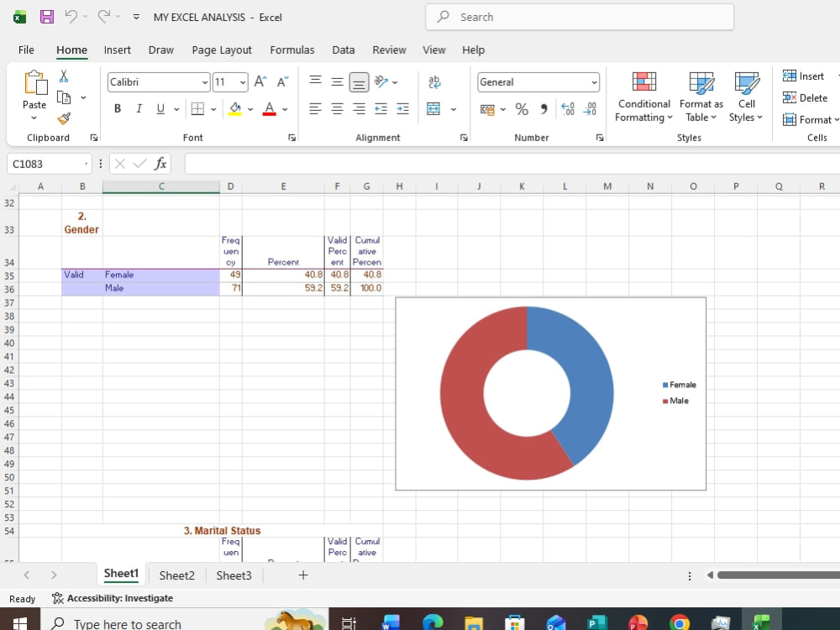Open the General number format dropdown
The image size is (840, 630).
594,82
